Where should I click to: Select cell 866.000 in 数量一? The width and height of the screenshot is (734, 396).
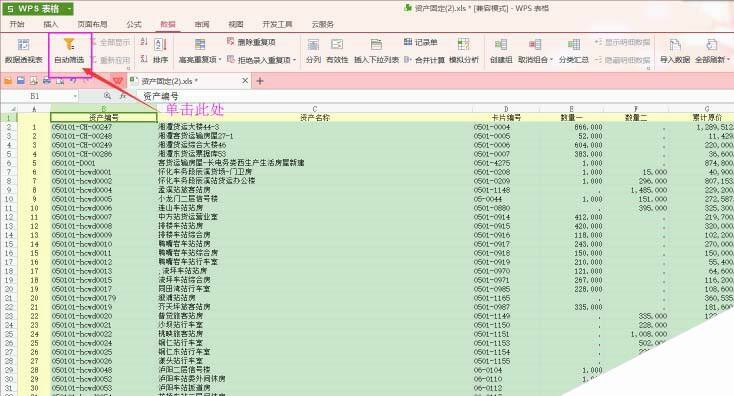pyautogui.click(x=572, y=127)
